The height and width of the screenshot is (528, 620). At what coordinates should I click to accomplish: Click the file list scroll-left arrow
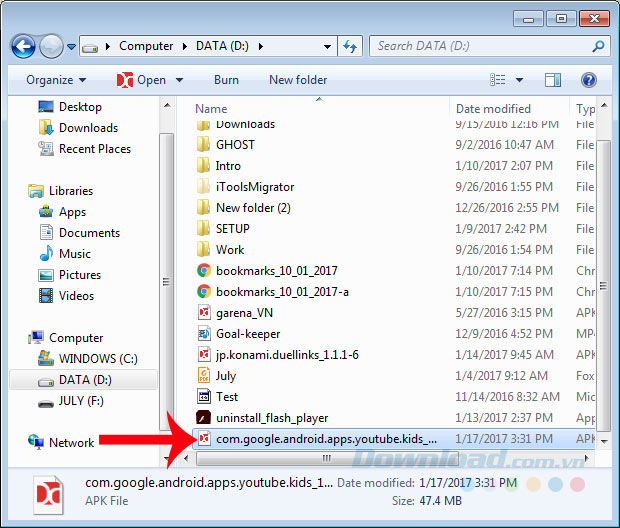pos(186,459)
